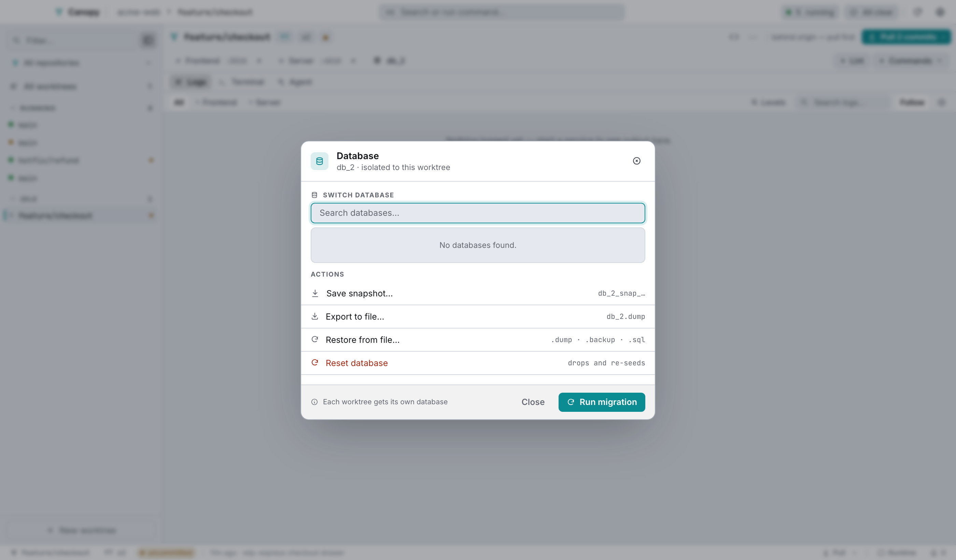Click the '.dump · .backup · .sql' formats hint
956x560 pixels.
(598, 340)
